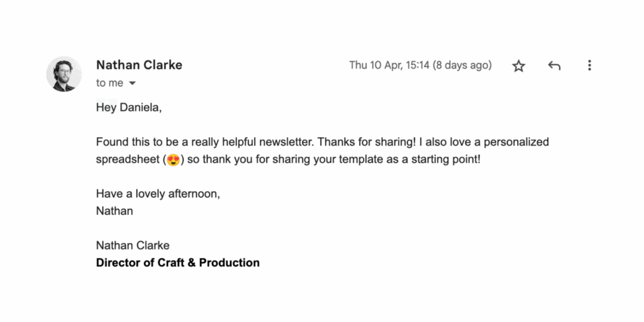Screen dimensions: 644x322
Task: Click the word "personalized" in the message
Action: point(516,143)
